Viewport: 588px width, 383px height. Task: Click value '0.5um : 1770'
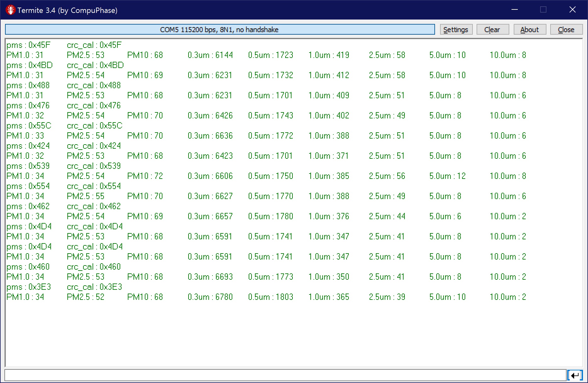tap(271, 196)
